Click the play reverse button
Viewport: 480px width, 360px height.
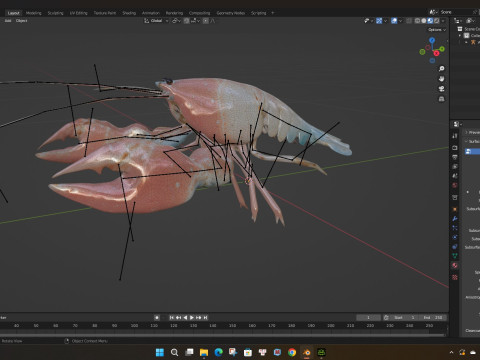point(185,318)
